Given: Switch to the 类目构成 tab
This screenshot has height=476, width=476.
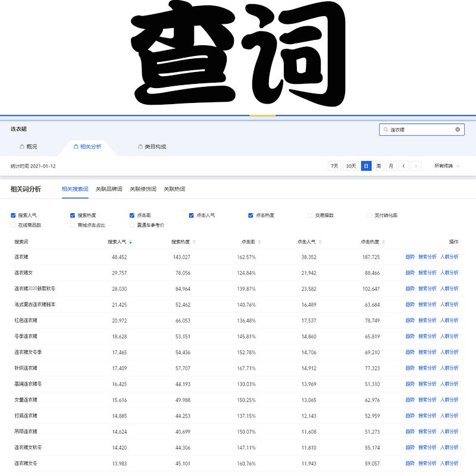Looking at the screenshot, I should 152,146.
